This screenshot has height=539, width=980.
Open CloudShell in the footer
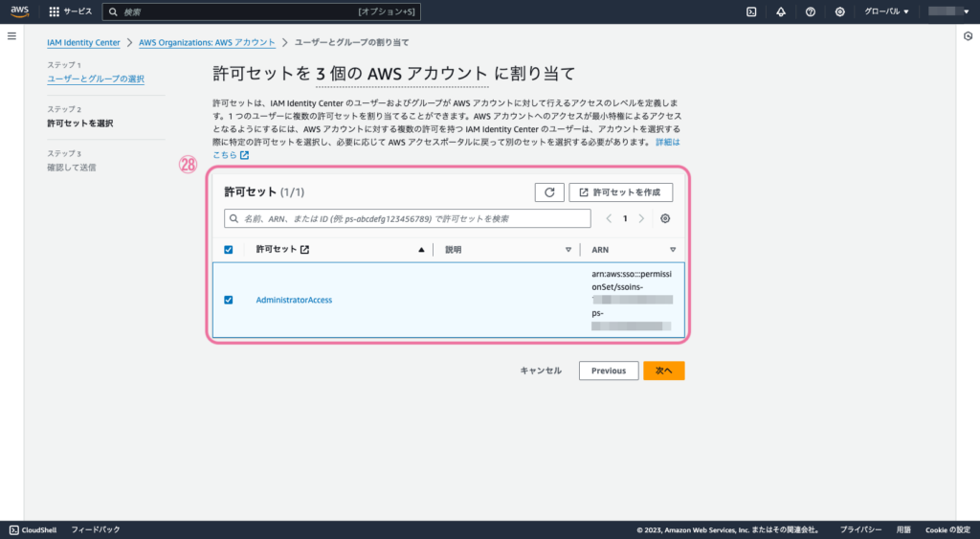(33, 529)
